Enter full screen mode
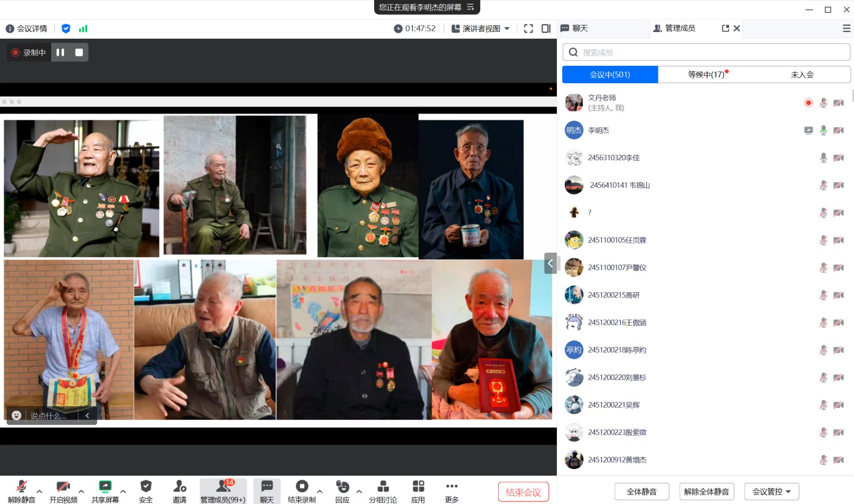This screenshot has width=854, height=504. [x=528, y=28]
